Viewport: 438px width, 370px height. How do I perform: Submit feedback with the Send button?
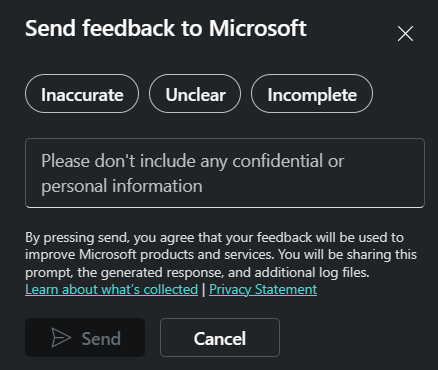(x=85, y=338)
